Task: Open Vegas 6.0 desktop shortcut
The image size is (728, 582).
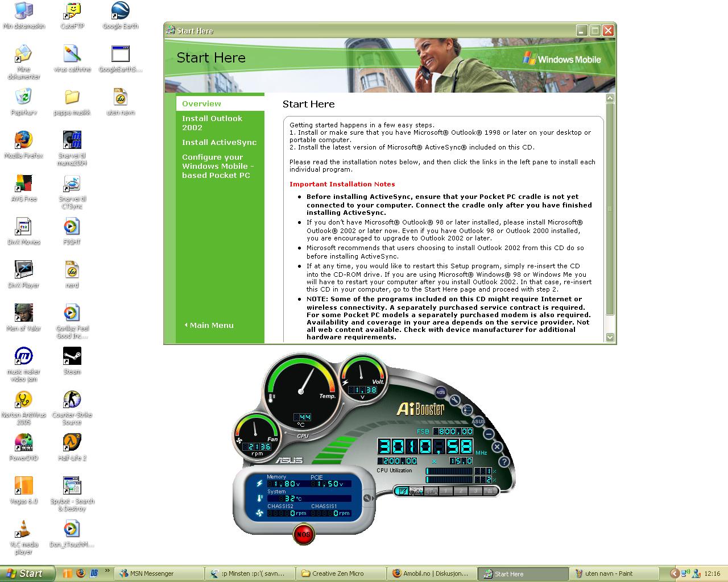Action: tap(23, 490)
